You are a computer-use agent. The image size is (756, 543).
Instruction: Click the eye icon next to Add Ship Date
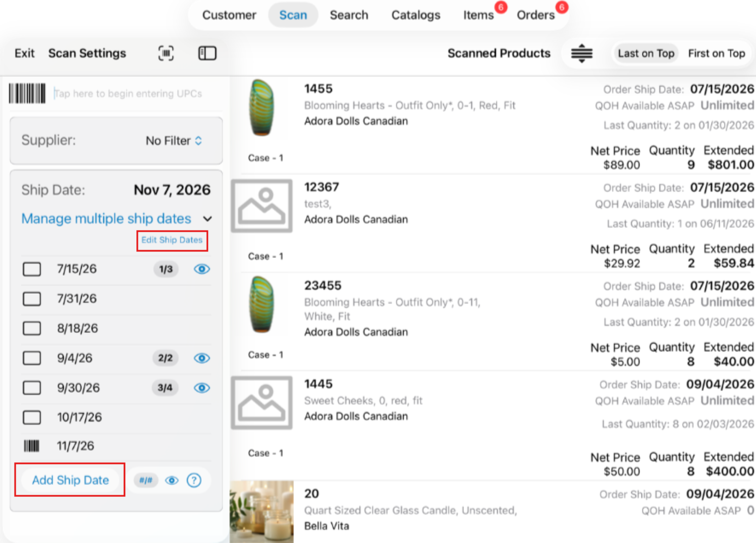coord(172,480)
